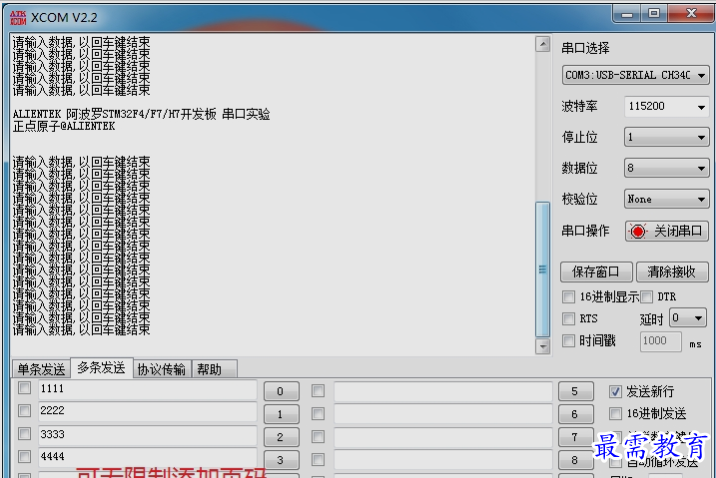Switch to the 单条发送 single send tab
This screenshot has width=716, height=478.
[41, 369]
